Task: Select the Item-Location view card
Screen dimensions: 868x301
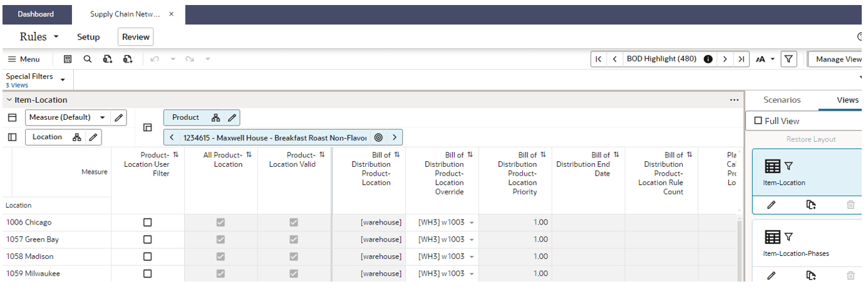Action: point(808,172)
